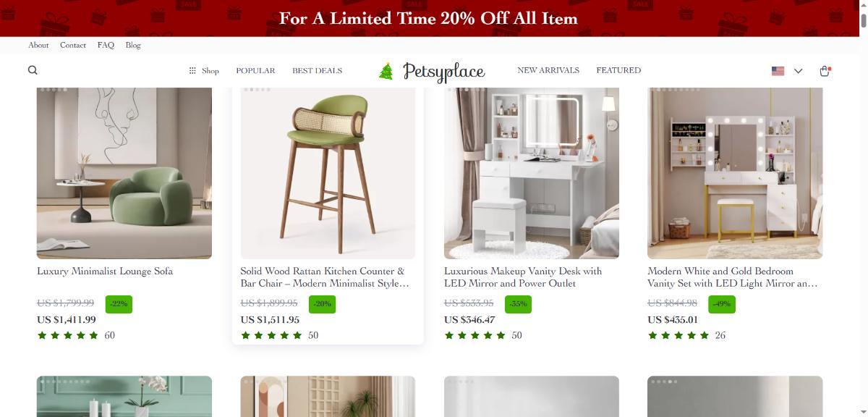Go to BEST DEALS
868x417 pixels.
click(317, 70)
